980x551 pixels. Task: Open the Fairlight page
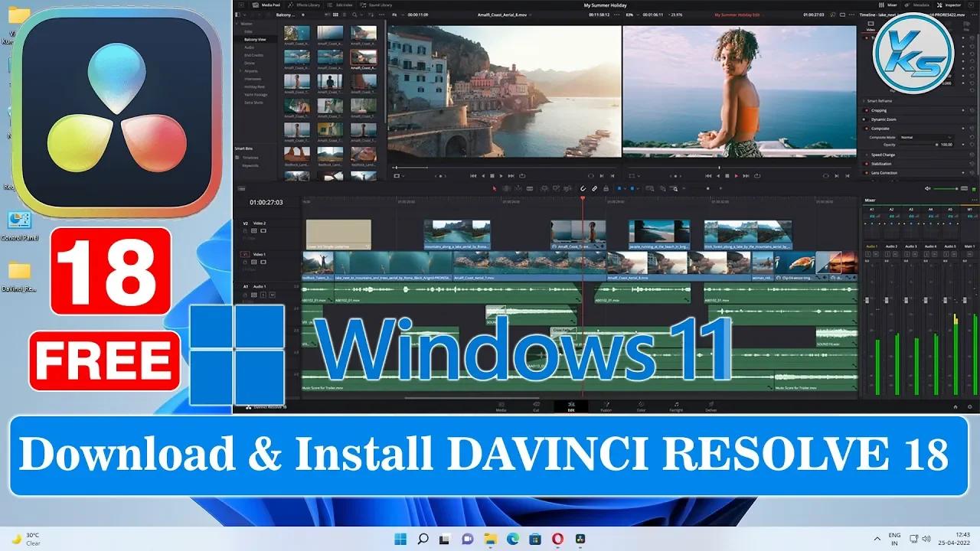pos(676,407)
